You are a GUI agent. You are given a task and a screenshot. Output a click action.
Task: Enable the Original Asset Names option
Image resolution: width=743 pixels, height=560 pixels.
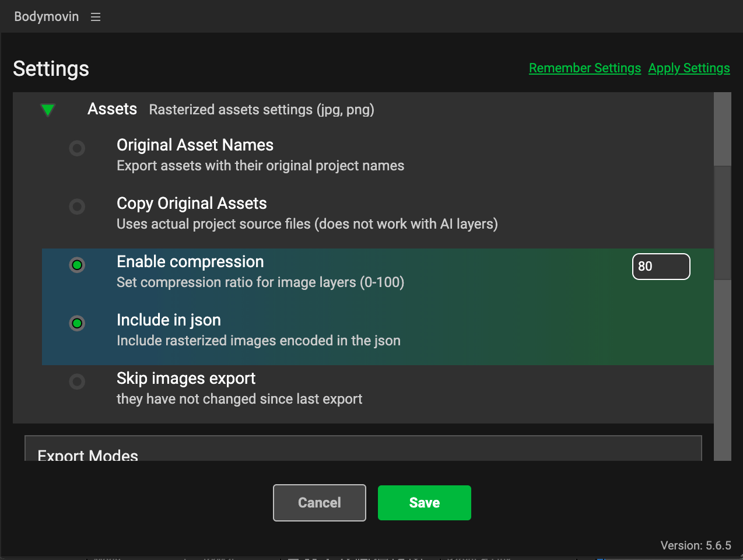click(x=77, y=148)
